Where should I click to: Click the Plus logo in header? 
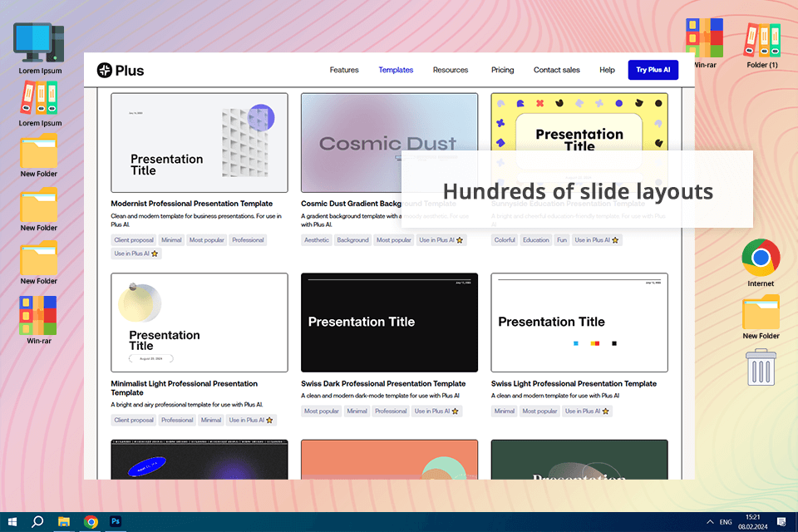point(121,71)
